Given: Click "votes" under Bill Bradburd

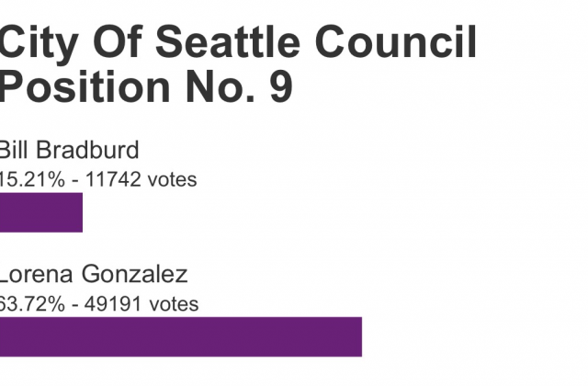Looking at the screenshot, I should (172, 180).
